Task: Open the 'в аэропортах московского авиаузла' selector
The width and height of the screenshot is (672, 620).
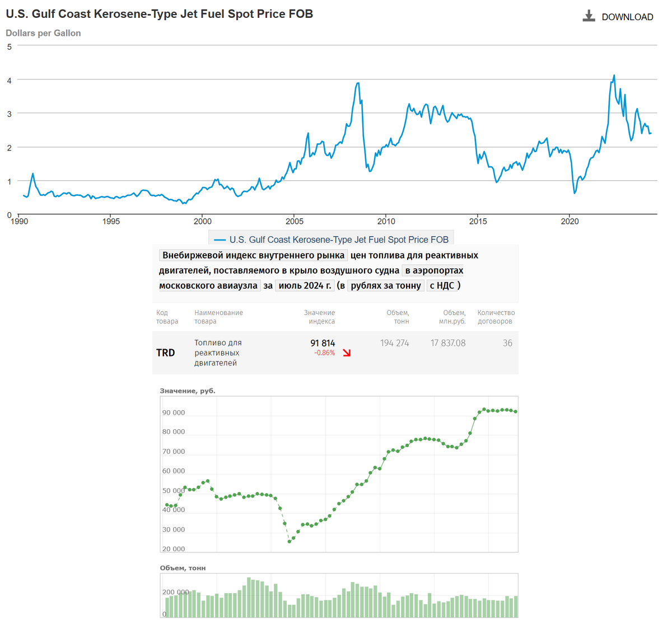Action: [x=433, y=271]
